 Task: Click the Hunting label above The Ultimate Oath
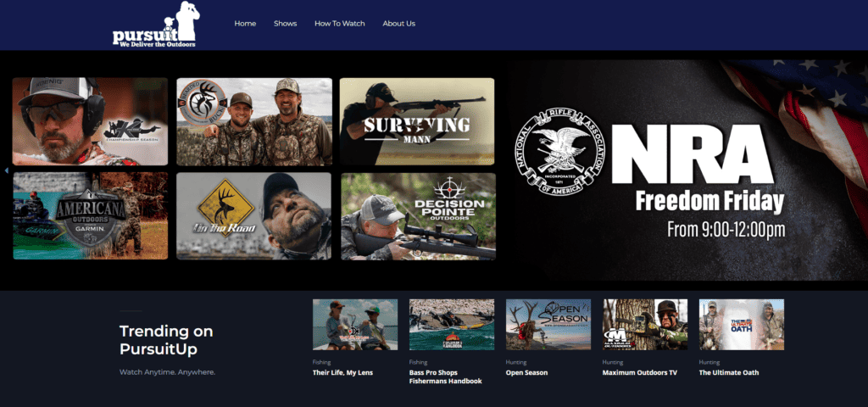coord(709,362)
